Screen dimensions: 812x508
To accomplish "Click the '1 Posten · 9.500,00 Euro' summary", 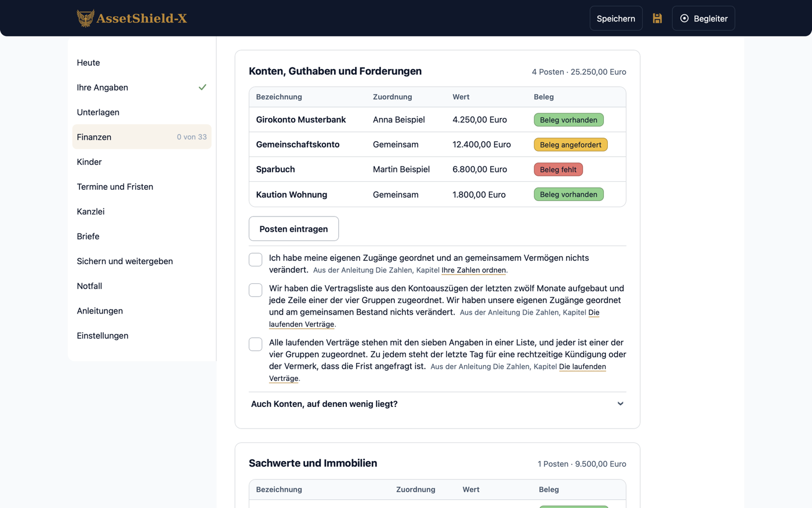I will (582, 464).
